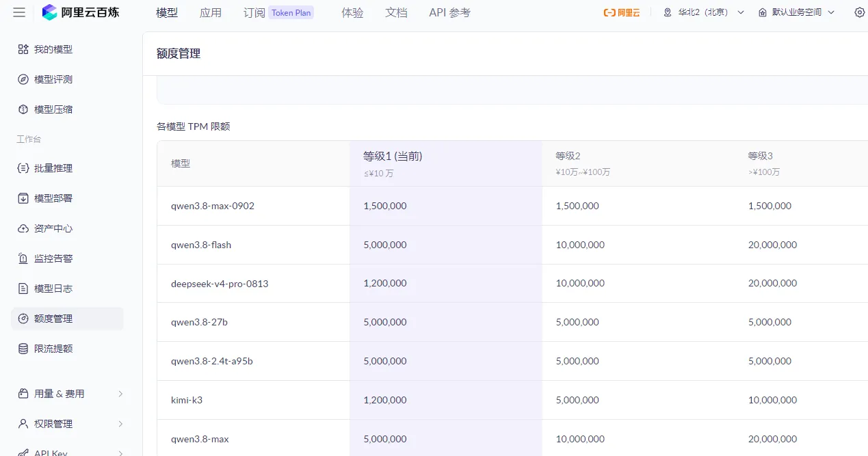This screenshot has height=456, width=868.
Task: Click the 限流提额 database icon
Action: point(23,349)
